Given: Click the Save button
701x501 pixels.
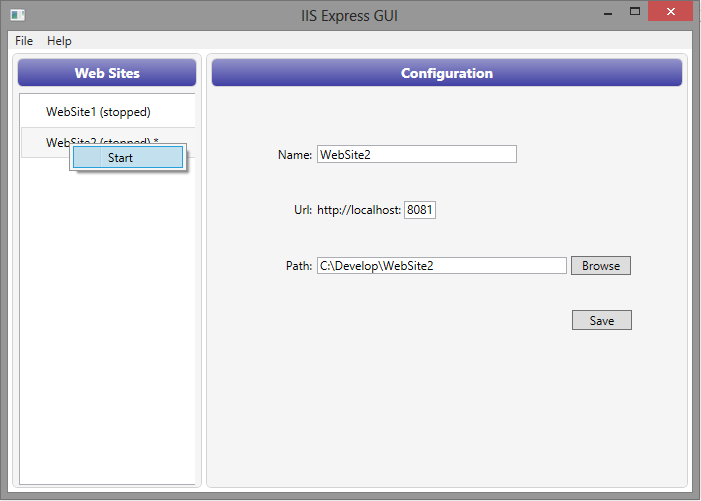Looking at the screenshot, I should [x=602, y=320].
